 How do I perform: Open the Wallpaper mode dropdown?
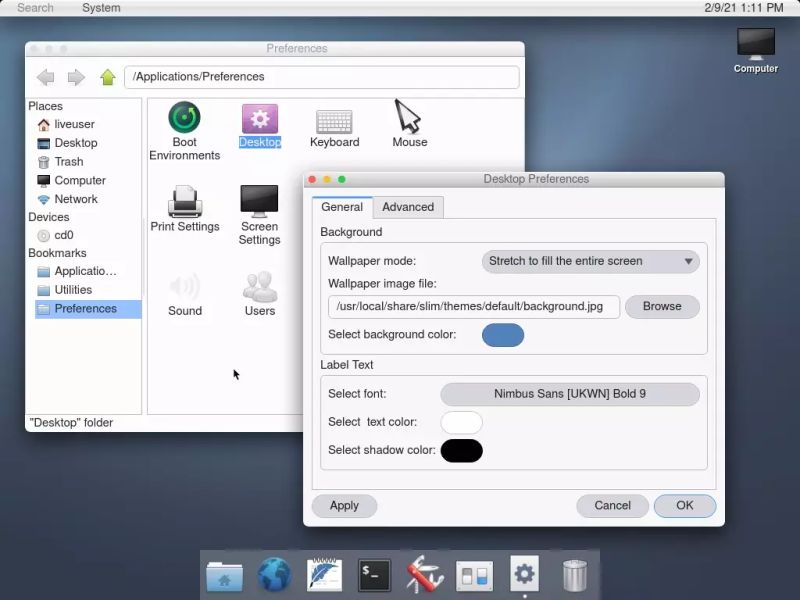point(590,261)
